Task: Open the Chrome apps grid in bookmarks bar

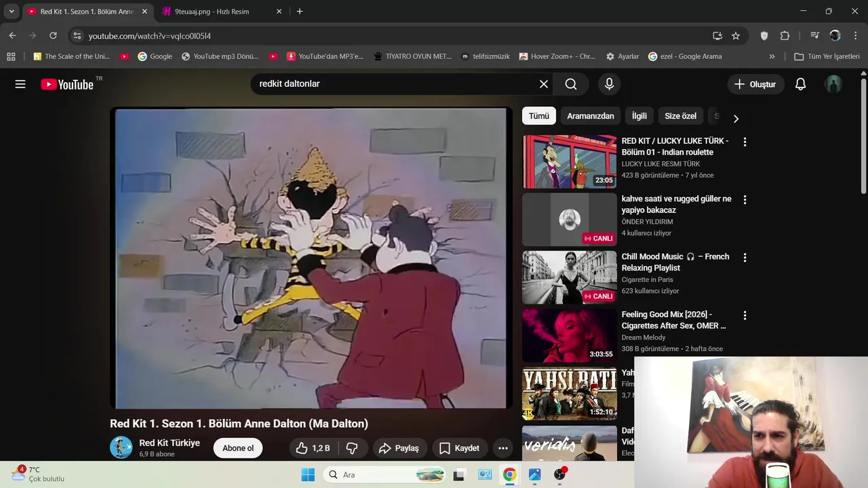Action: [11, 56]
